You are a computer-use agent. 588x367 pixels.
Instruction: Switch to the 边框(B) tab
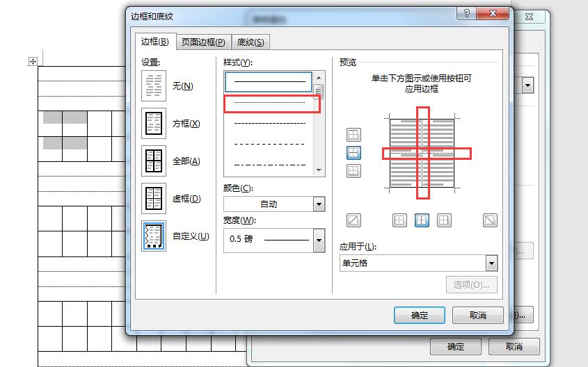pos(155,42)
